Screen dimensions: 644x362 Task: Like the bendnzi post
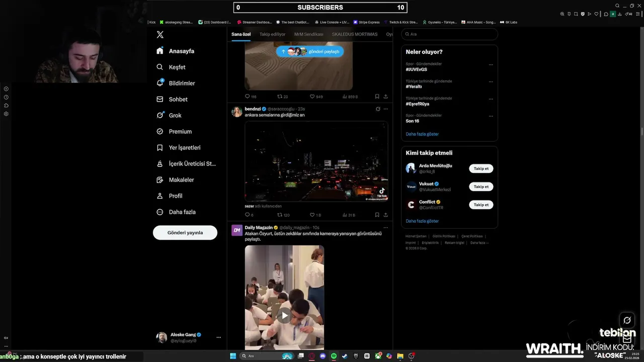[315, 215]
